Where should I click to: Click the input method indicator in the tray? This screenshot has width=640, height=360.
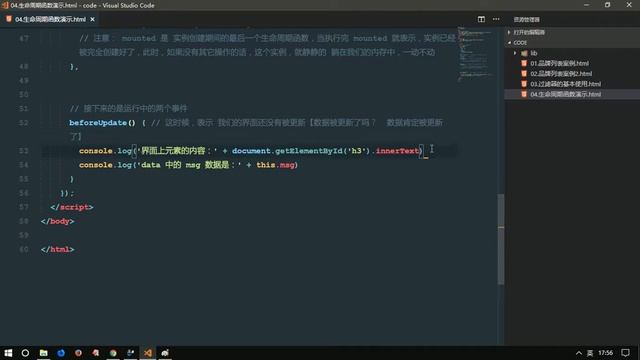tap(590, 353)
